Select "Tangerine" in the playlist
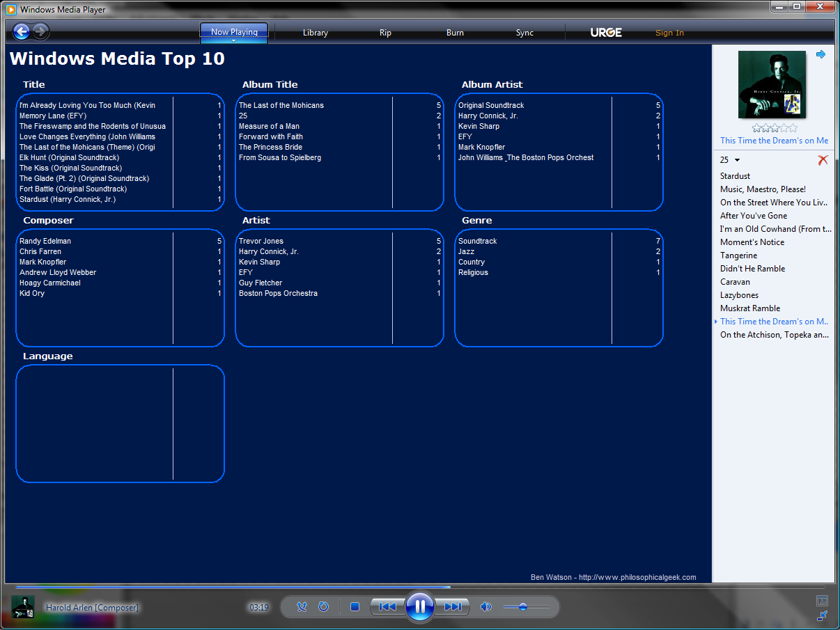This screenshot has height=630, width=840. click(x=739, y=255)
